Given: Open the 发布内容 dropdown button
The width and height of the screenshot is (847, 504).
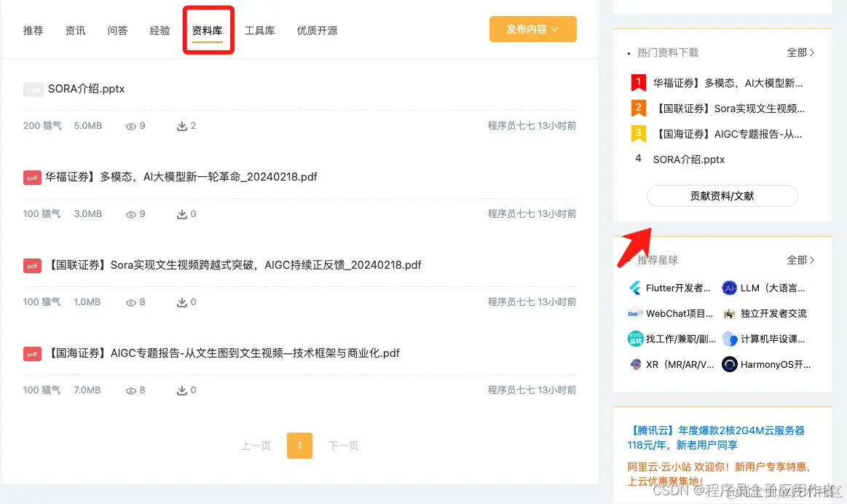Looking at the screenshot, I should point(532,29).
